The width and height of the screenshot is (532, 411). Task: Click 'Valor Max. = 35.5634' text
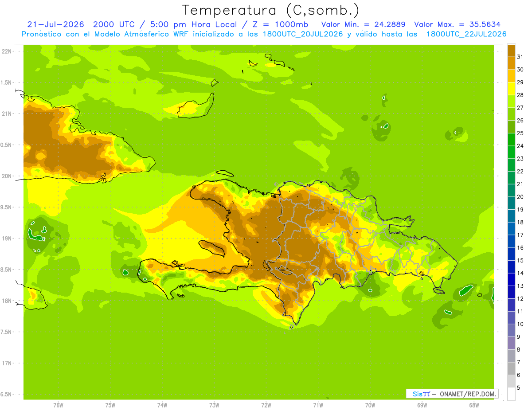click(457, 24)
